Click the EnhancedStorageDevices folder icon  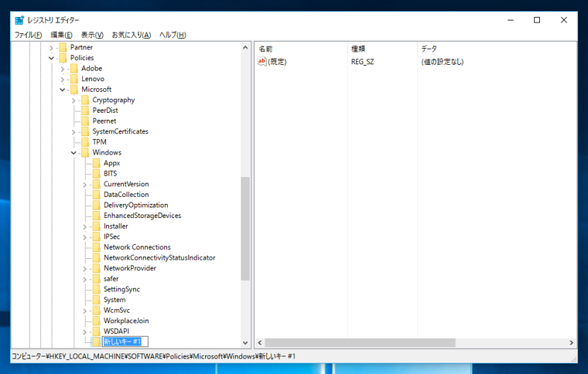point(97,216)
